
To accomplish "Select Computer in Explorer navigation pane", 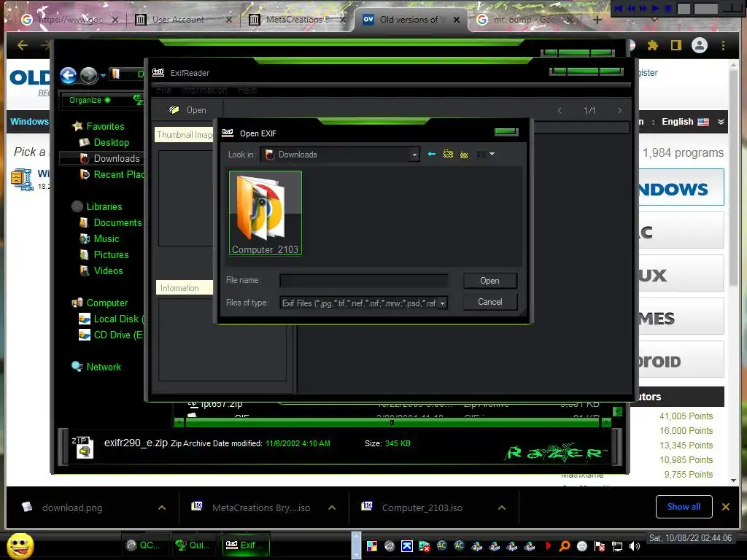I will [x=107, y=303].
